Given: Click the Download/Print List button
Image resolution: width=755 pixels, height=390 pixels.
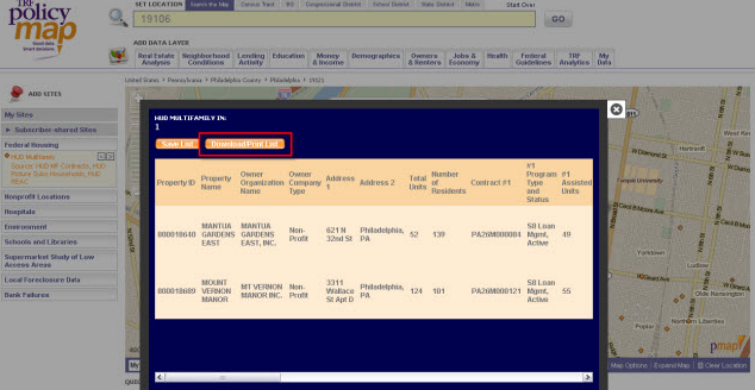Looking at the screenshot, I should coord(245,144).
